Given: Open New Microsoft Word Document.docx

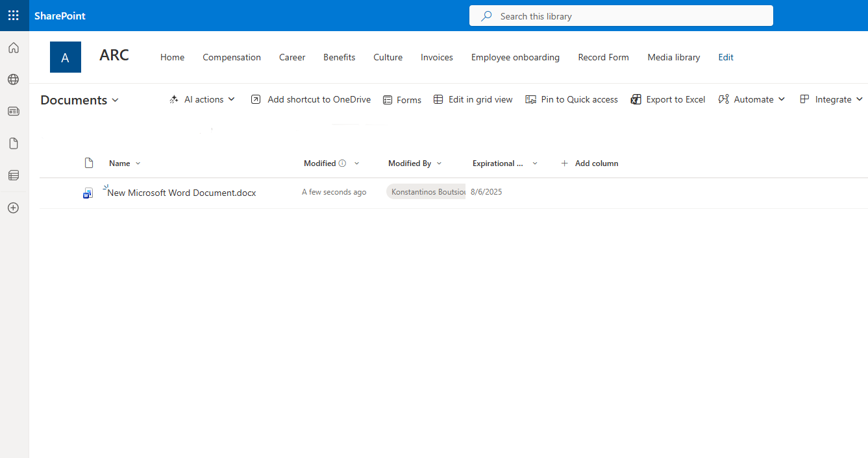Looking at the screenshot, I should click(182, 193).
